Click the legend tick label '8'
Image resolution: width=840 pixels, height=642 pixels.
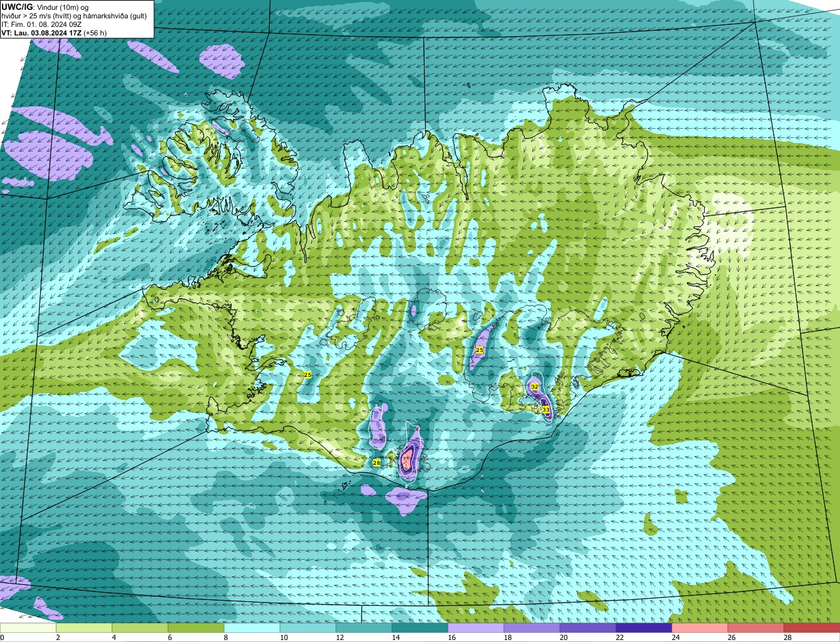227,637
